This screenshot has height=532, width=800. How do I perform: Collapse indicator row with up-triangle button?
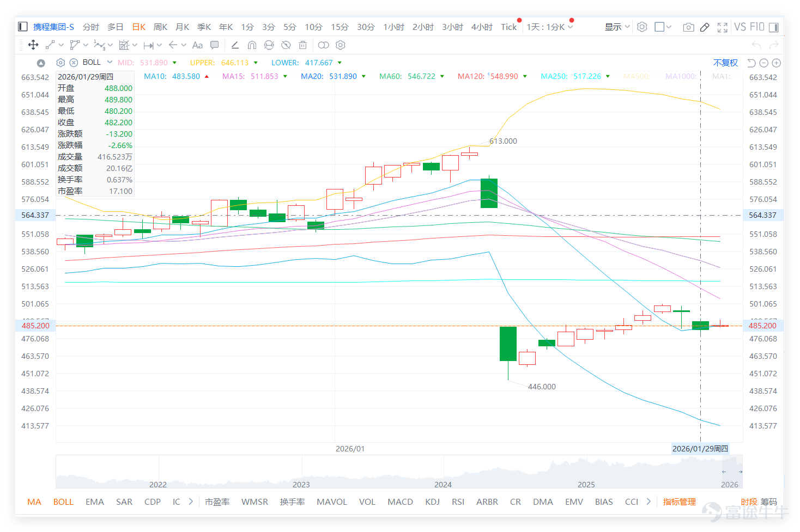pos(41,63)
